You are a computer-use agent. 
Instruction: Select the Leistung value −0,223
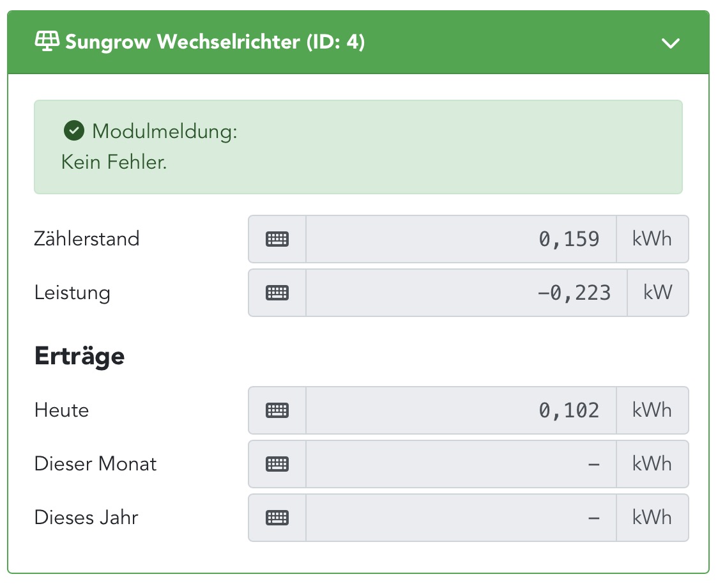pos(574,293)
